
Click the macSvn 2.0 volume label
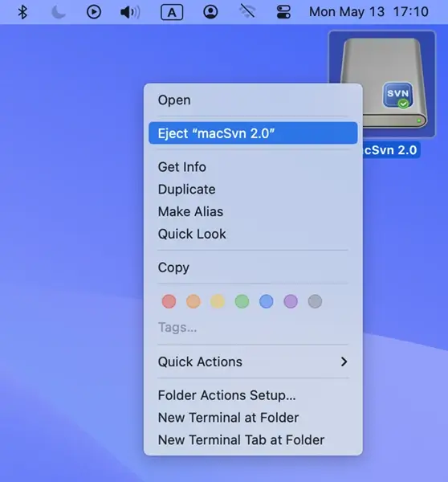[391, 150]
